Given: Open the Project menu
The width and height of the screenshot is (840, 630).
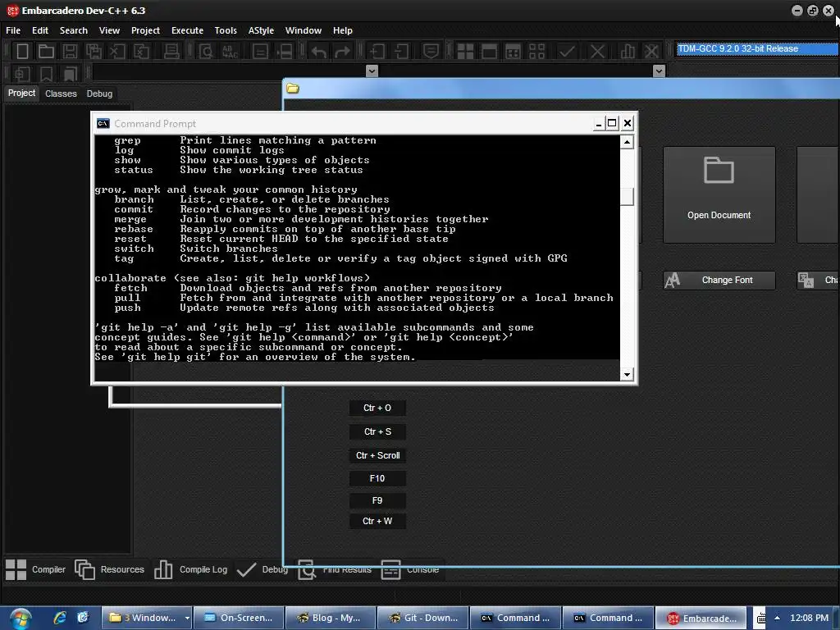Looking at the screenshot, I should point(145,30).
